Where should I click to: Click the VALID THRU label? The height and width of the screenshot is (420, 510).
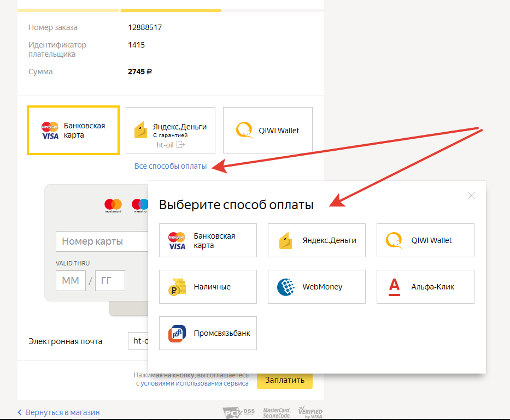point(73,263)
